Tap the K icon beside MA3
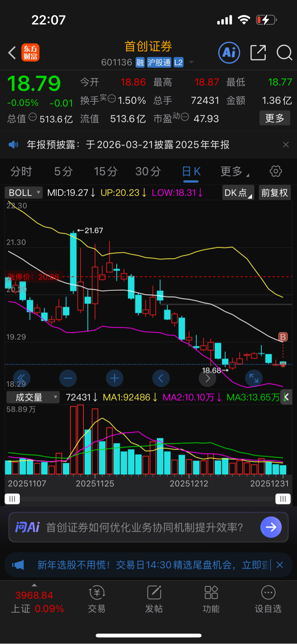Screen dimensions: 297x644 click(286, 397)
